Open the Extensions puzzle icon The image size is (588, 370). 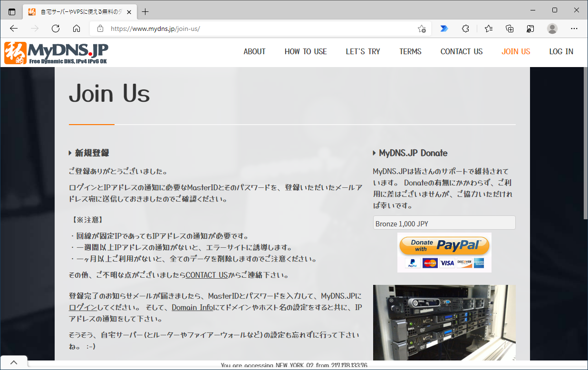[465, 29]
